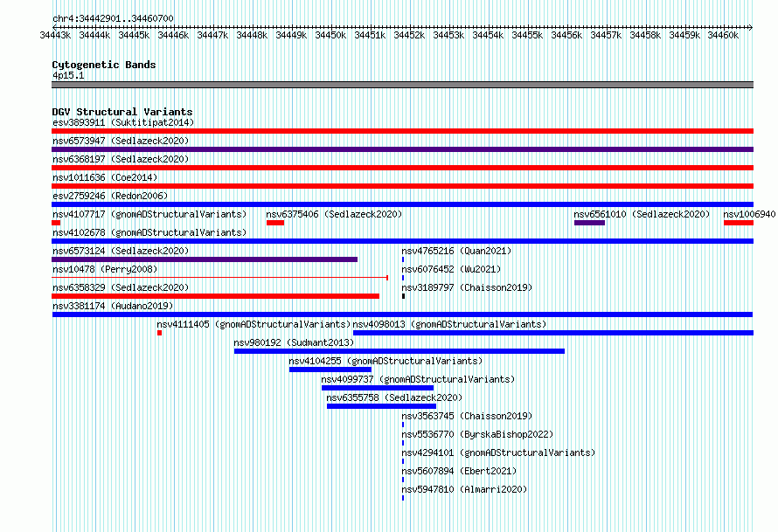Viewport: 778px width, 532px height.
Task: Open the nsv6358329 (Sedlazeck2020) label
Action: 121,287
